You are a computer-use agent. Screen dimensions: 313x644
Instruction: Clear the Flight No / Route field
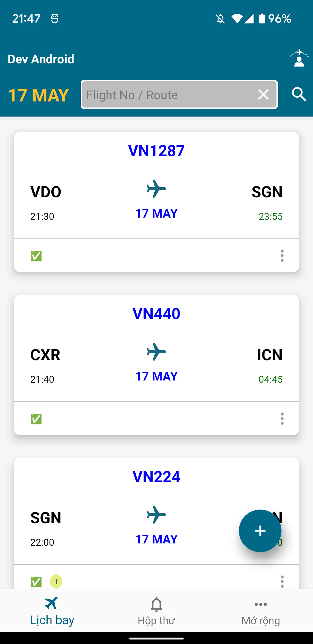pyautogui.click(x=263, y=95)
